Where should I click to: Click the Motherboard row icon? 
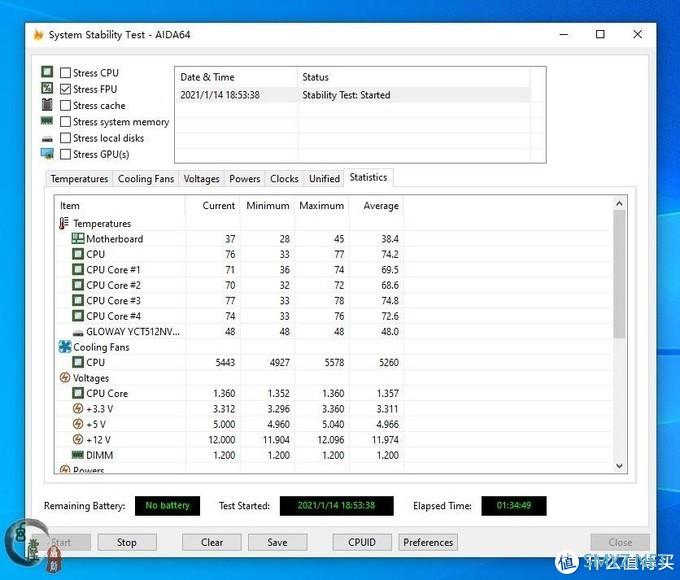tap(78, 239)
